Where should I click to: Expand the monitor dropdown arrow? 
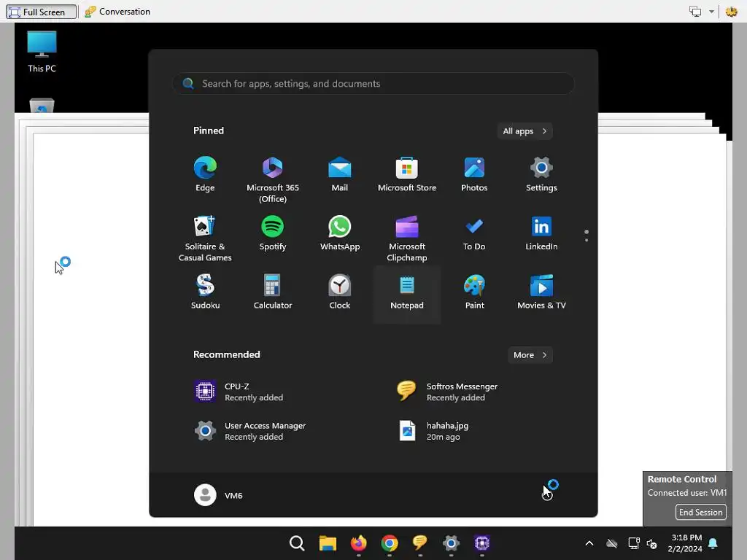[x=711, y=12]
